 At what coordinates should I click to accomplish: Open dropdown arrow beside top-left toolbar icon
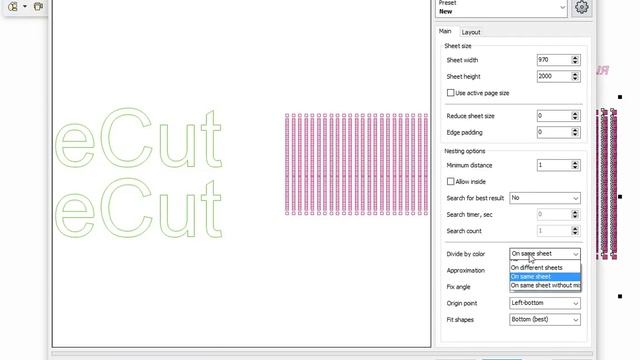(x=25, y=7)
